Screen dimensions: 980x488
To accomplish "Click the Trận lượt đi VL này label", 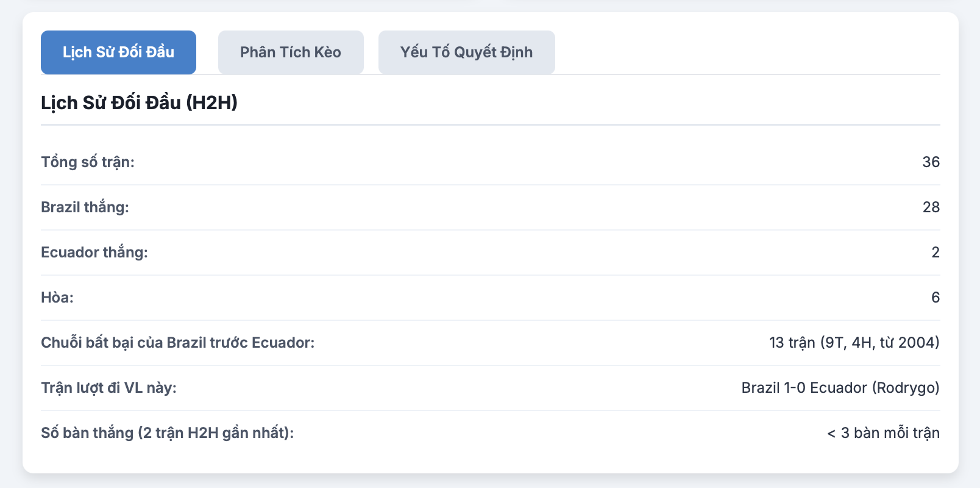I will (108, 388).
